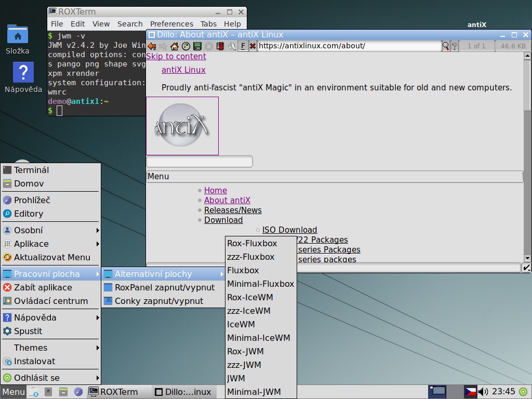Open the ROXTerm Search menu
The image size is (532, 399).
coord(130,24)
